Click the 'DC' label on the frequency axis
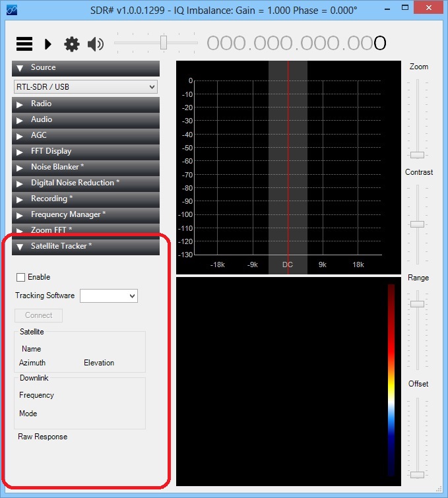Viewport: 448px width, 498px height. 288,265
